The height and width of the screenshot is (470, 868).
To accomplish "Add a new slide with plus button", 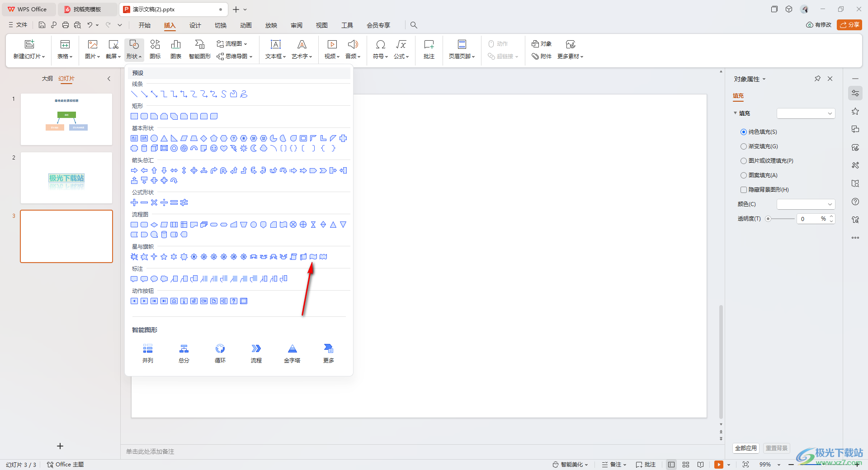I will (x=60, y=446).
